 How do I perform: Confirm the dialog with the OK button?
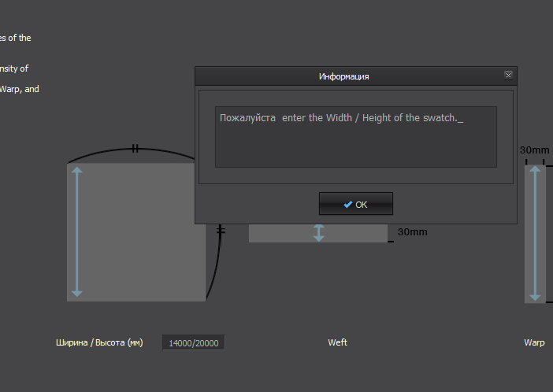(x=356, y=204)
